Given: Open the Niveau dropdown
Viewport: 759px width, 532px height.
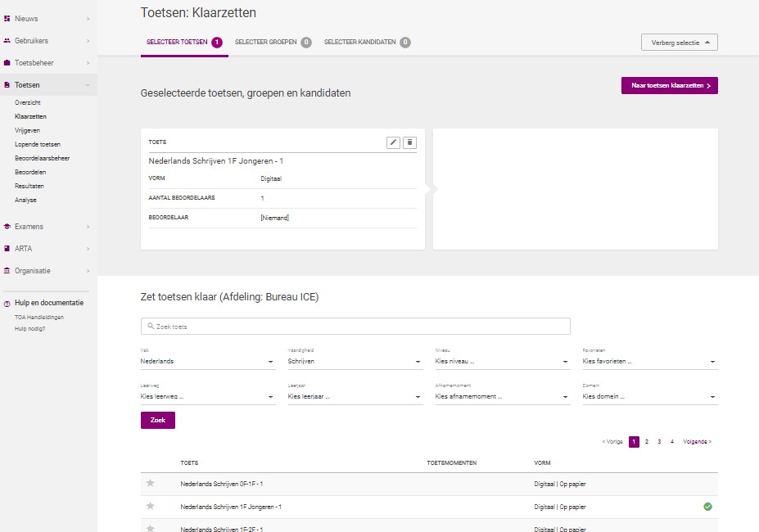Looking at the screenshot, I should [x=502, y=360].
